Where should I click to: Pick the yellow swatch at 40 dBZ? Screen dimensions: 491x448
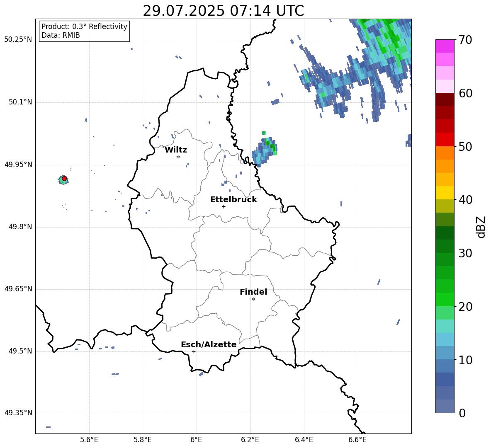(445, 193)
